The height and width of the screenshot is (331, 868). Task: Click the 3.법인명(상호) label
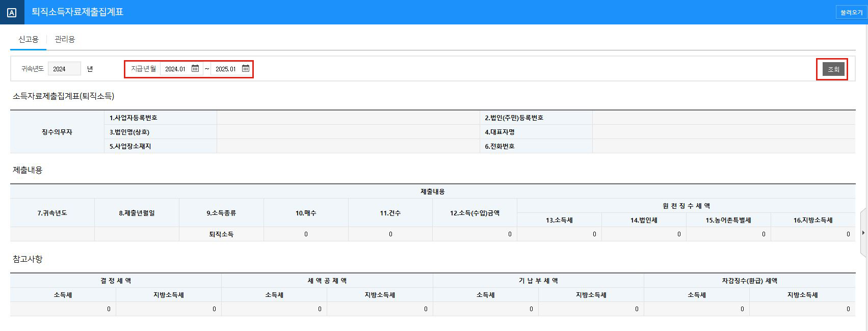click(x=129, y=132)
